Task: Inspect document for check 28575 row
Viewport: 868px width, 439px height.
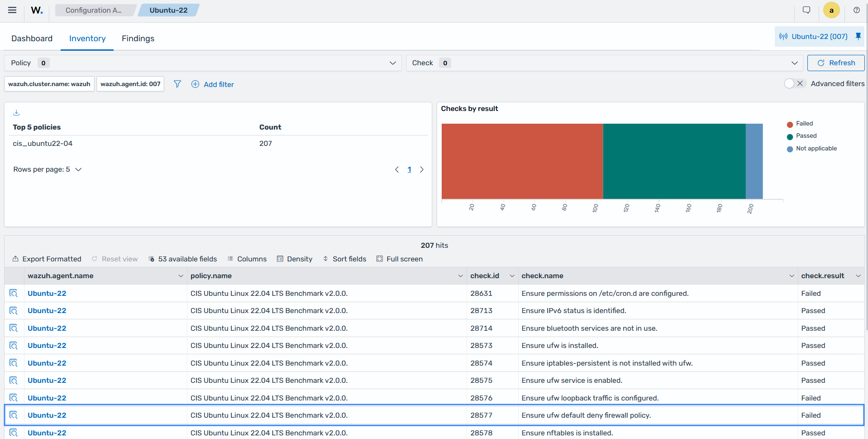Action: click(14, 380)
